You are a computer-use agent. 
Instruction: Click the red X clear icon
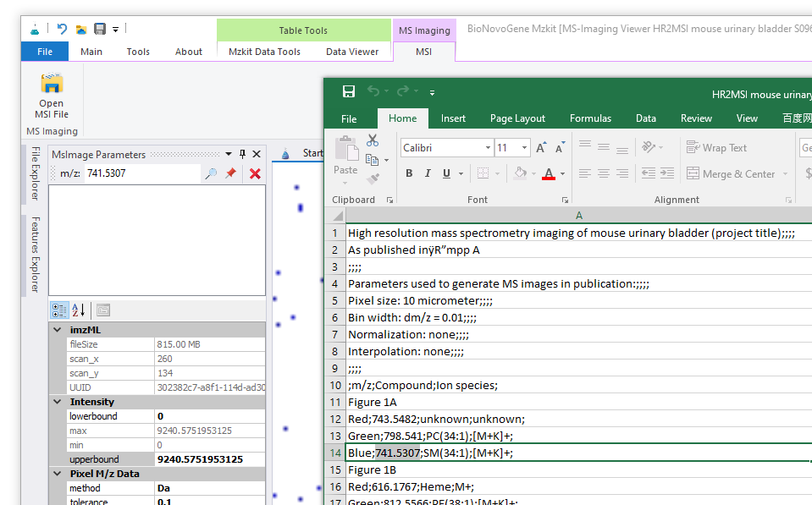[x=255, y=173]
